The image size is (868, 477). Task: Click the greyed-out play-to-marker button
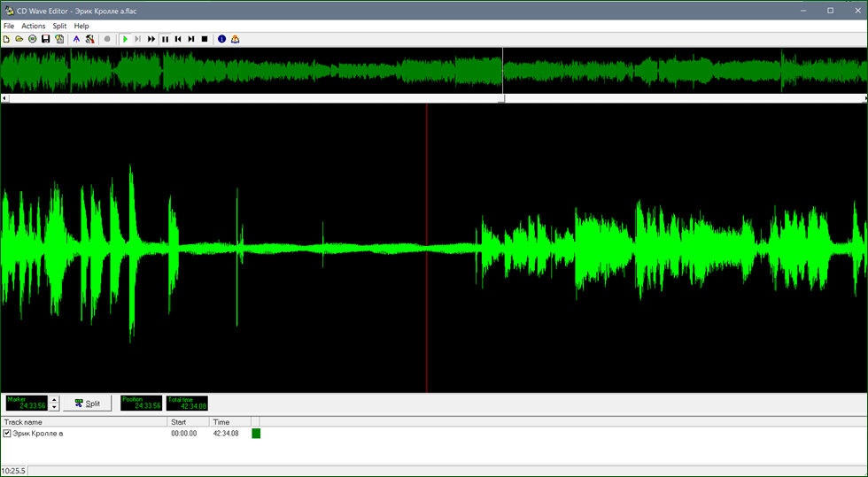coord(138,39)
